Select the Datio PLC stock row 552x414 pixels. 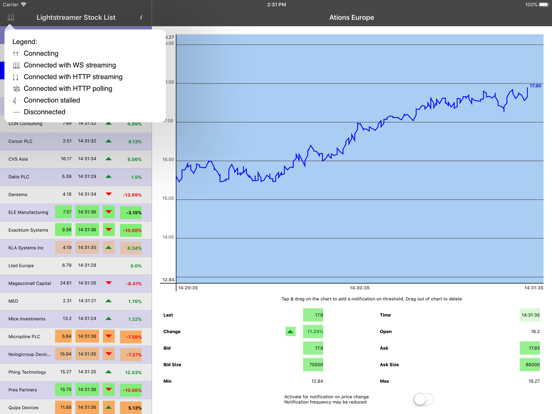[76, 177]
